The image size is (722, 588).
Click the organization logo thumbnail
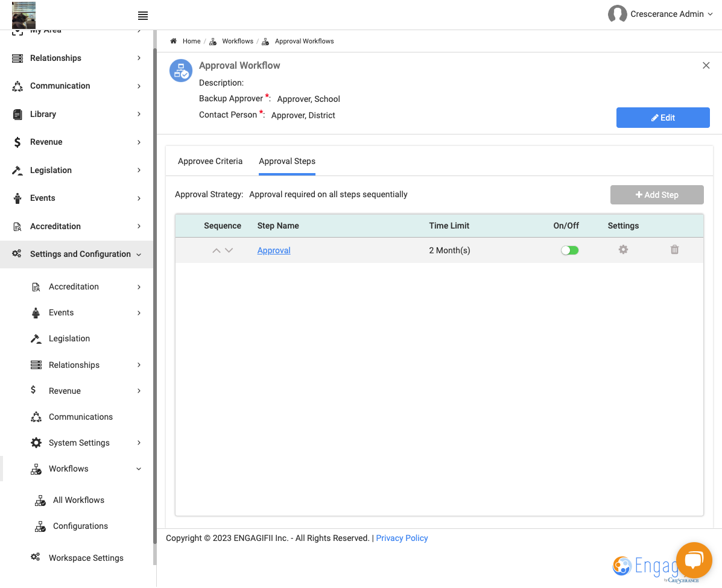(24, 15)
